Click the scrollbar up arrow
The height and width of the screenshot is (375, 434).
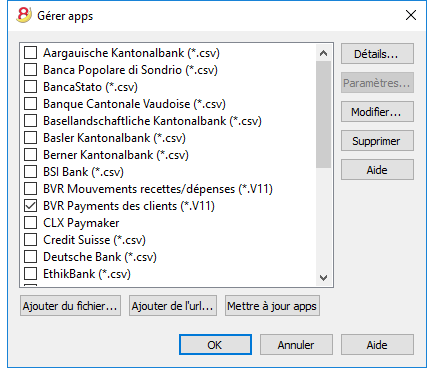(323, 53)
